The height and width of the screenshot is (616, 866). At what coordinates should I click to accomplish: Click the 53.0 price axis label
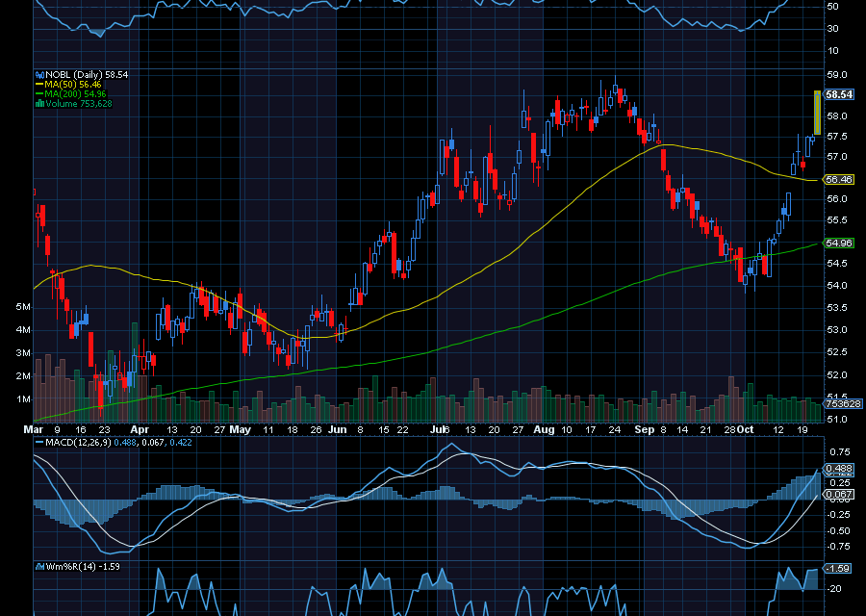[837, 330]
